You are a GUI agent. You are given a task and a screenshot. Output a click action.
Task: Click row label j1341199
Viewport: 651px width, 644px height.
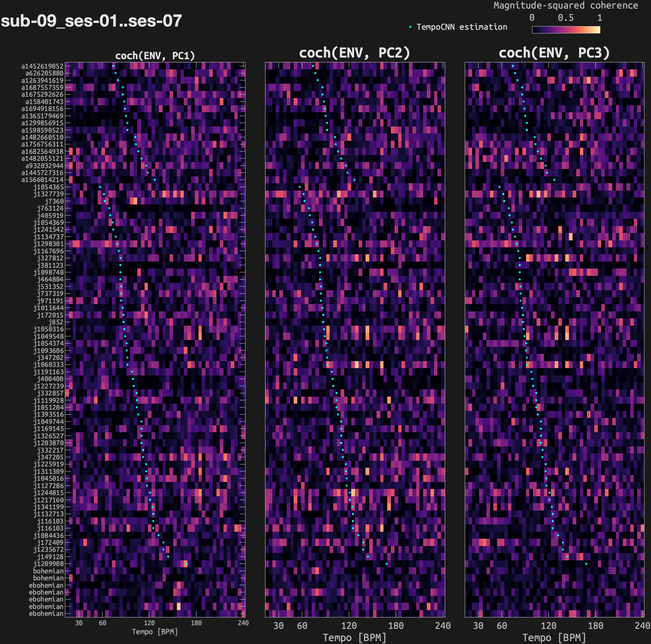[49, 507]
